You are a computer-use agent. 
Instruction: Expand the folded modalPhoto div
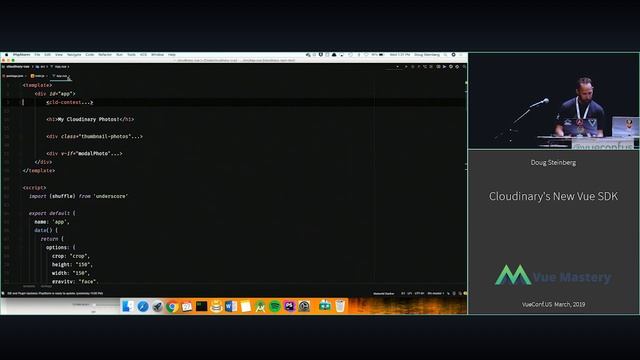click(x=84, y=154)
